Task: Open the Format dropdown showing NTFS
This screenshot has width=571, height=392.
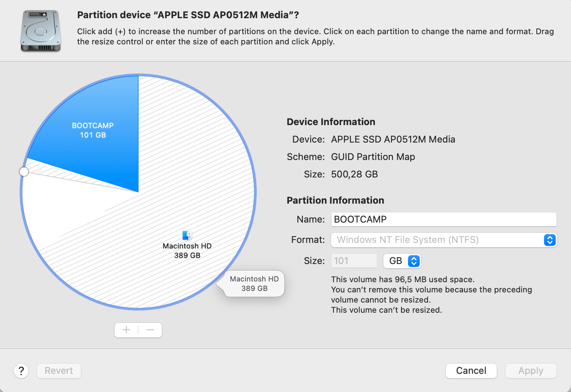Action: 444,240
